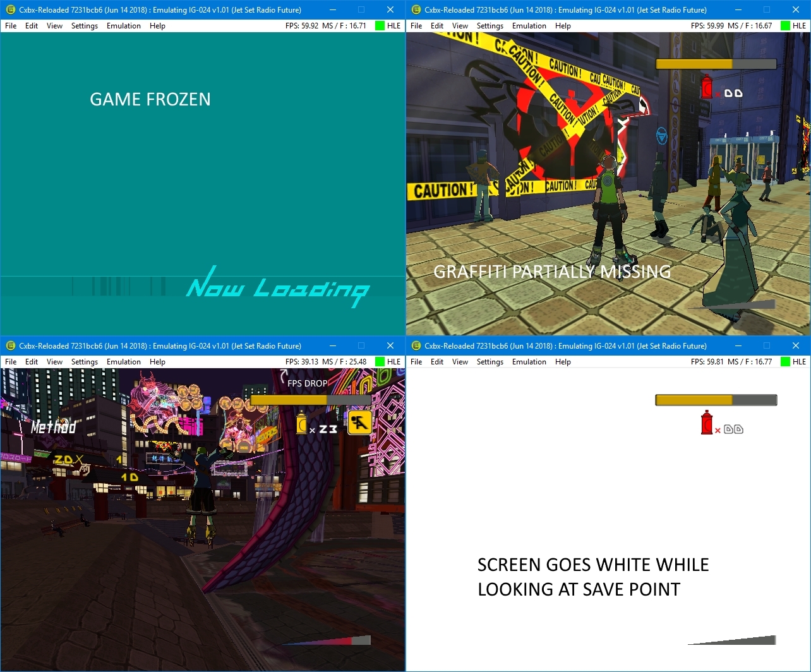Click the Cxbx-Reloaded title icon of the caution-tape window
811x672 pixels.
[416, 9]
